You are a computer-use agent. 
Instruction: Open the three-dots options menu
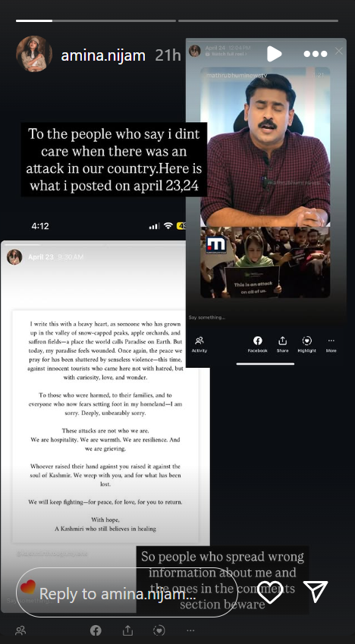coord(316,54)
